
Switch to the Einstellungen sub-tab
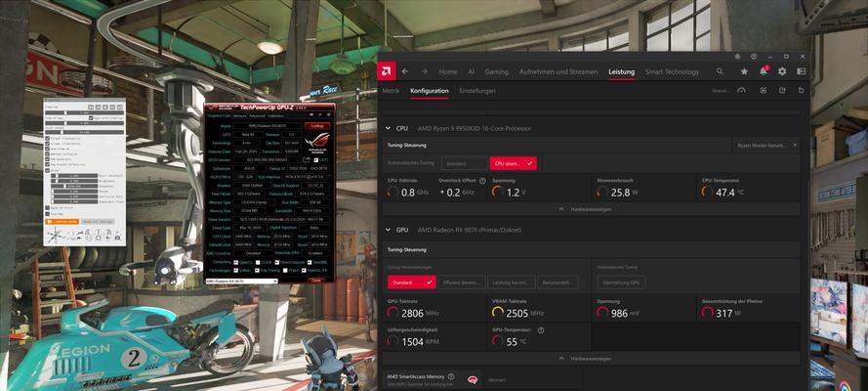(477, 90)
